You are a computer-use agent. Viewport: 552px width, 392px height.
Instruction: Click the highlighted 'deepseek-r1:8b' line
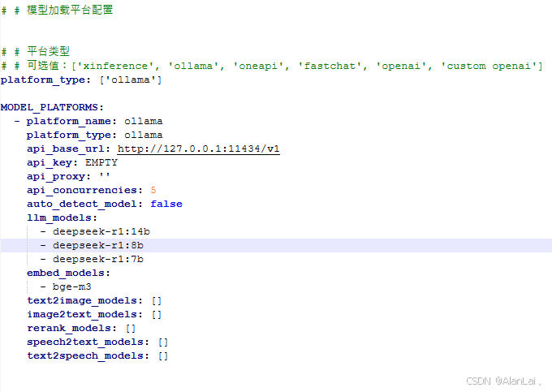(x=276, y=245)
